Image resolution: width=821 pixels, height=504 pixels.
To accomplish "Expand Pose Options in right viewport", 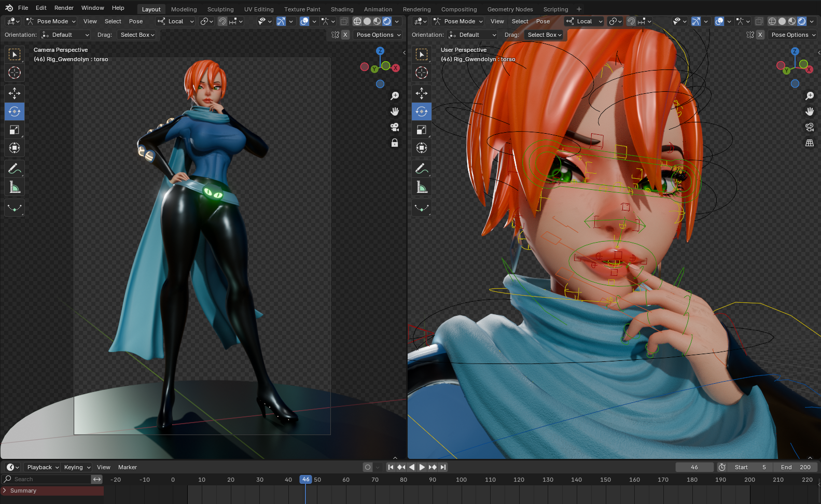I will tap(794, 35).
